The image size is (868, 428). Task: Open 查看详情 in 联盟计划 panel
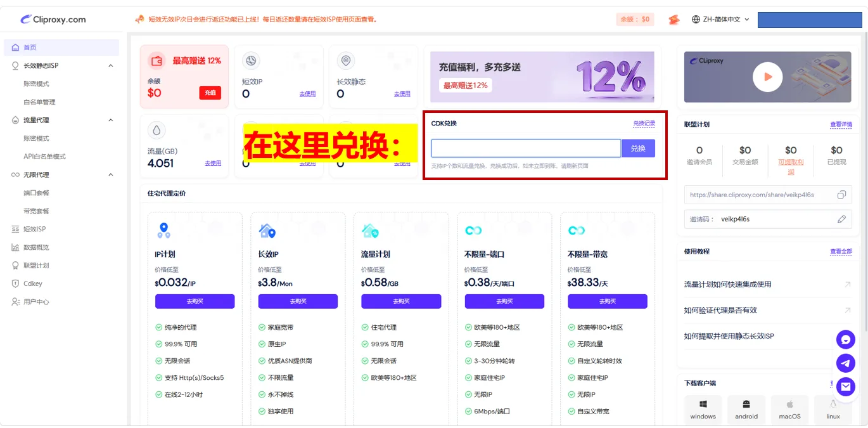pyautogui.click(x=841, y=125)
